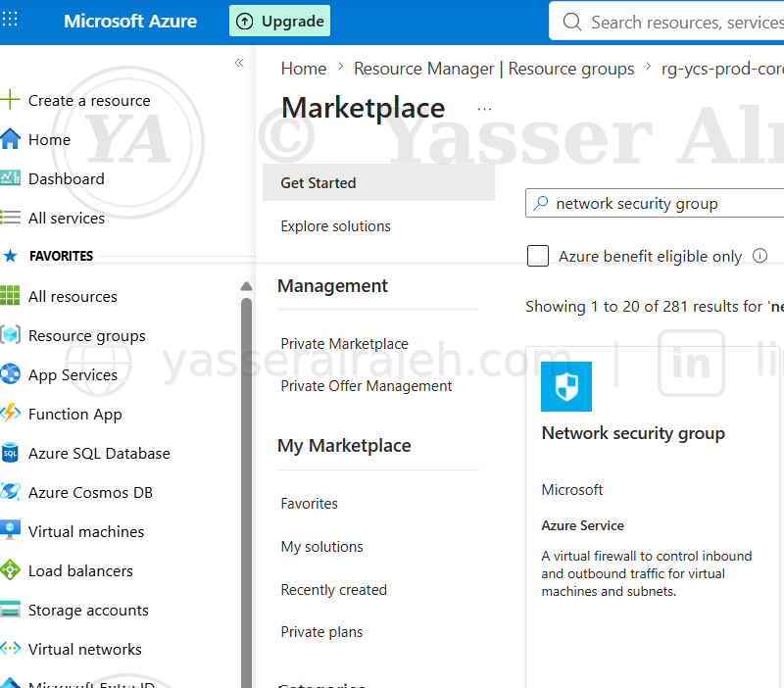
Task: Click the Home breadcrumb link
Action: tap(304, 69)
